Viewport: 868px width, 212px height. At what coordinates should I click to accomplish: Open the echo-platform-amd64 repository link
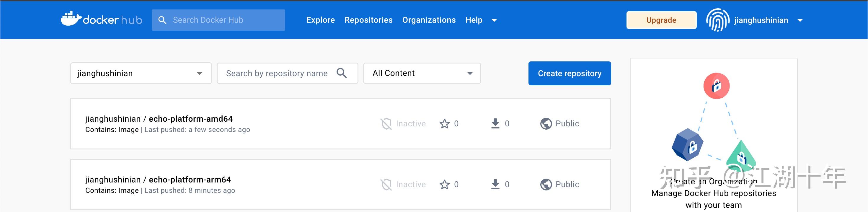tap(190, 119)
